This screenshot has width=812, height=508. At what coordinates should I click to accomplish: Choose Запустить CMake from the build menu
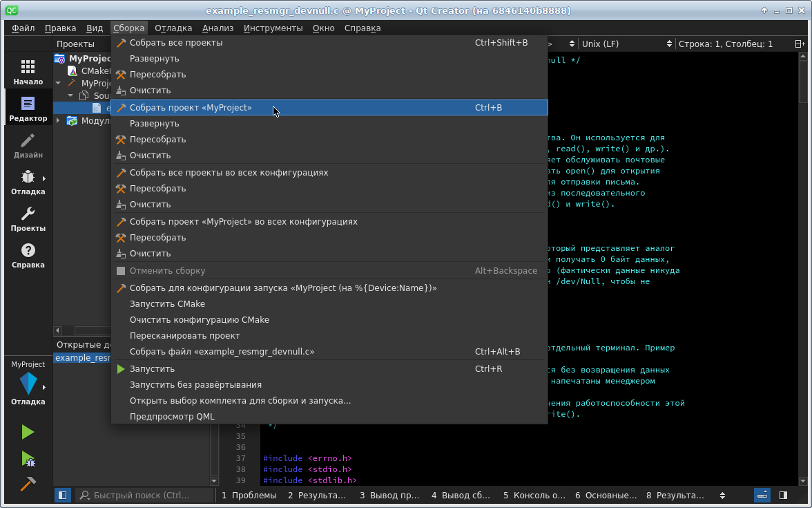pos(167,304)
